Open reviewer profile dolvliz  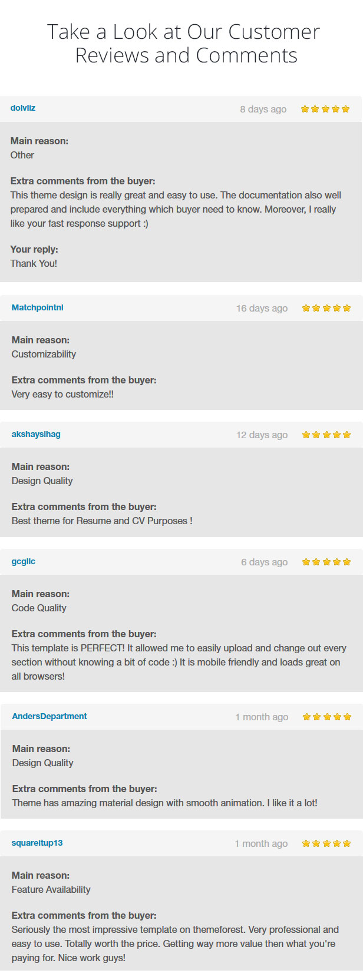pyautogui.click(x=23, y=108)
